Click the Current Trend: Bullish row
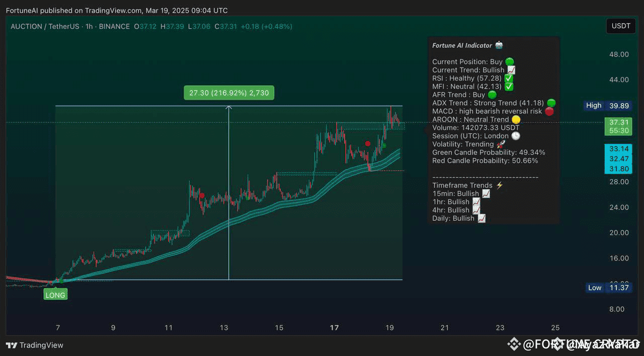 (474, 70)
